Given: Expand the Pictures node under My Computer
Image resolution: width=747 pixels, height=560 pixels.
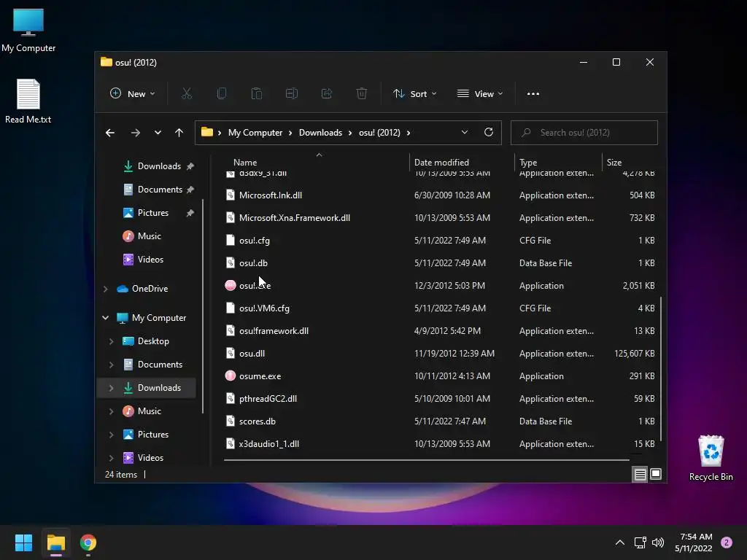Looking at the screenshot, I should (111, 435).
